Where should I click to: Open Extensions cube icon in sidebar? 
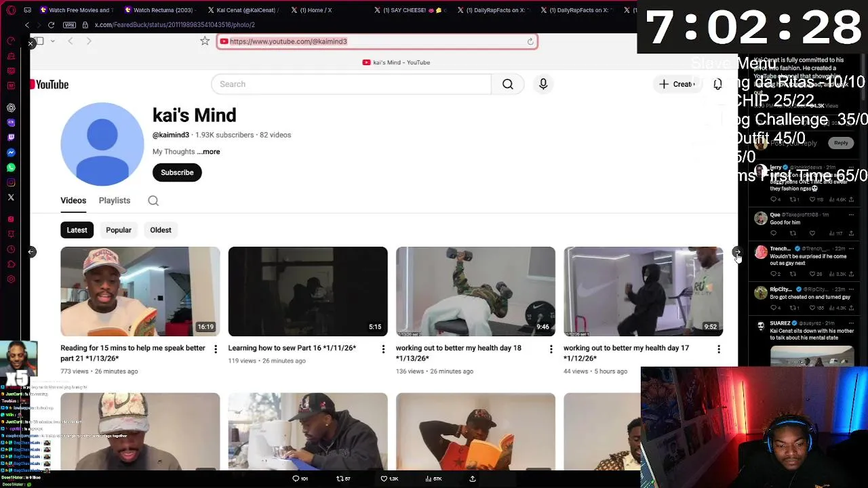(11, 264)
